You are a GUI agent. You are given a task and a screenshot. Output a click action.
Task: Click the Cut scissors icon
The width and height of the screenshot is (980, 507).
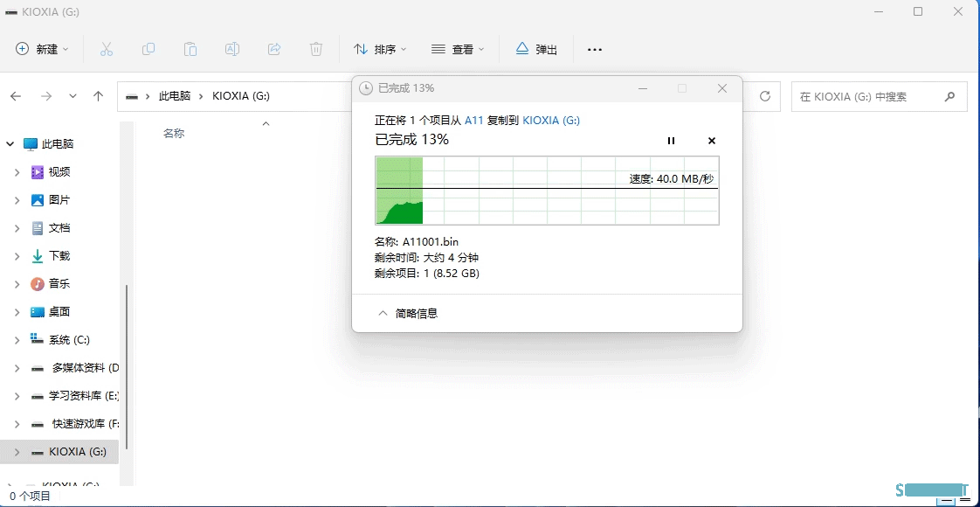point(107,49)
